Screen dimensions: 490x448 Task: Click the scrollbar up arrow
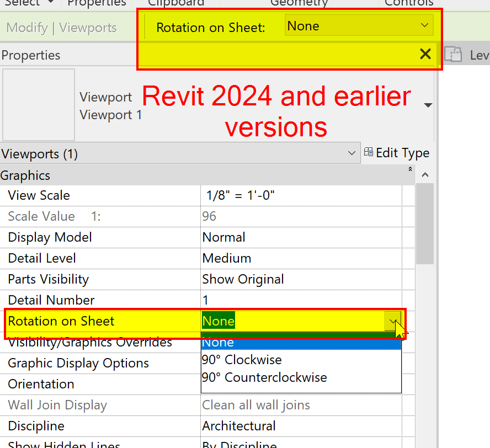[x=424, y=174]
